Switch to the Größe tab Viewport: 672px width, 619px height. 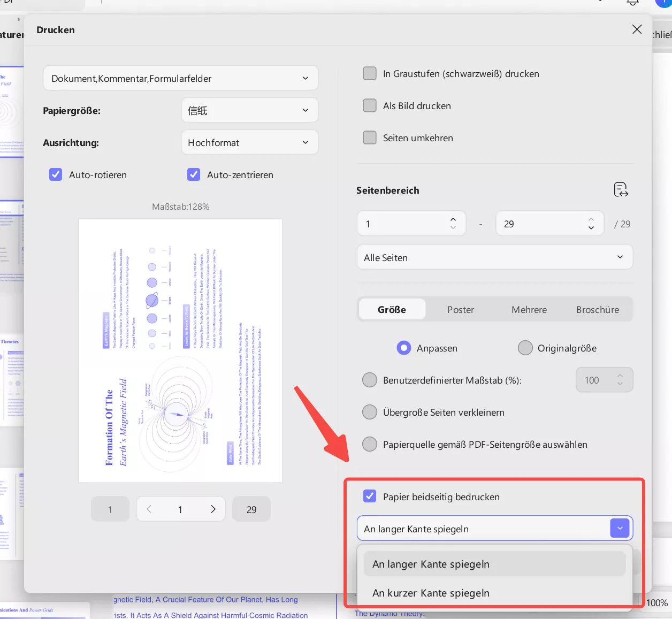(392, 309)
